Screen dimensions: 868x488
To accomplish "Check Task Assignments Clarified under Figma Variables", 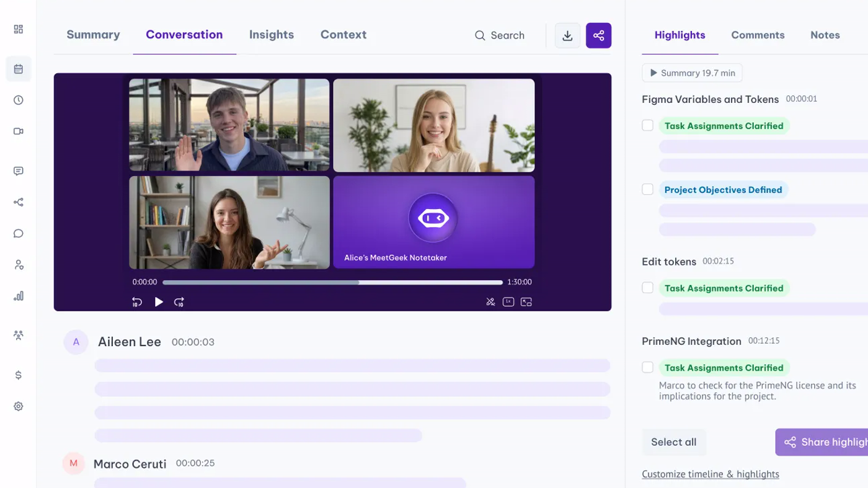I will pyautogui.click(x=648, y=125).
